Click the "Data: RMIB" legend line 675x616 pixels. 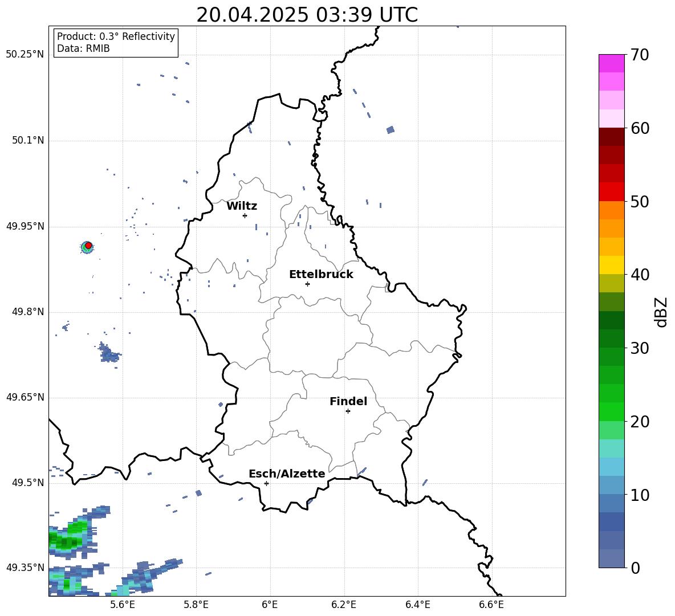click(83, 48)
